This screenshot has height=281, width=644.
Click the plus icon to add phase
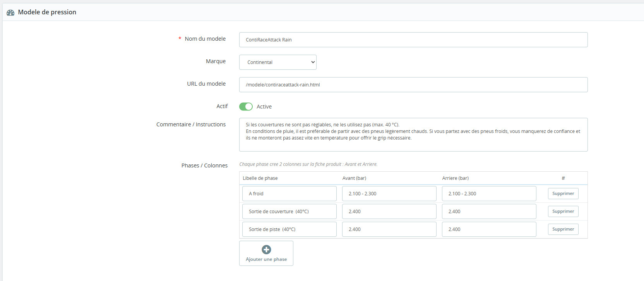pyautogui.click(x=266, y=250)
